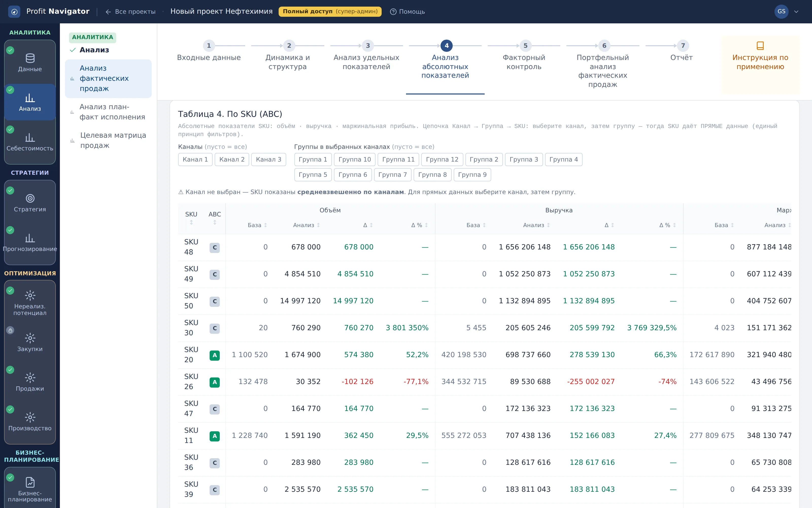Viewport: 812px width, 508px height.
Task: Open Анализ план-факт исполнения
Action: point(108,112)
